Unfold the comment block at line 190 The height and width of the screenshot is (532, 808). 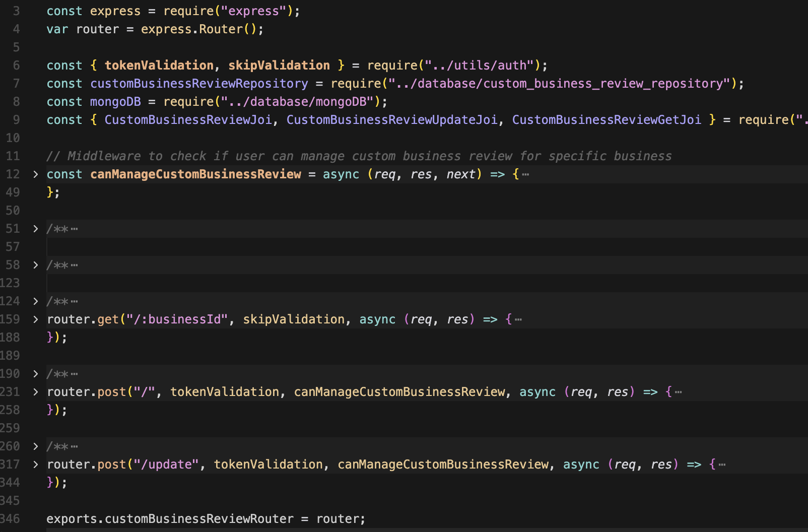pyautogui.click(x=35, y=374)
